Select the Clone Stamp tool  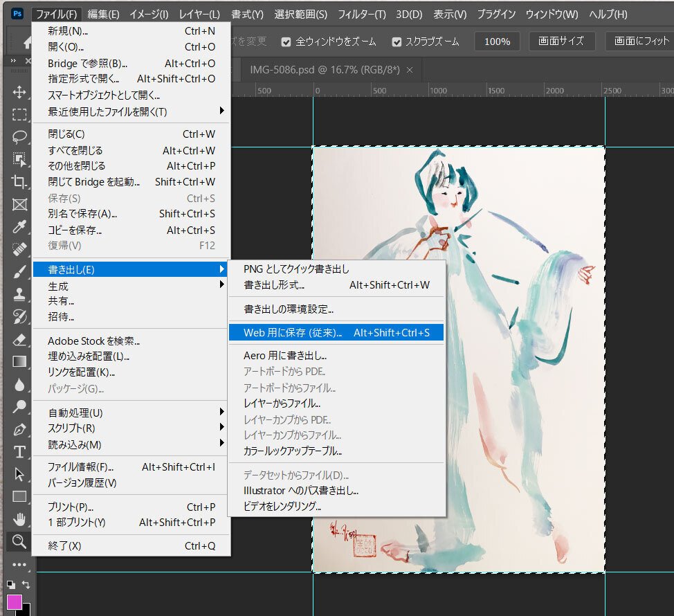point(19,294)
